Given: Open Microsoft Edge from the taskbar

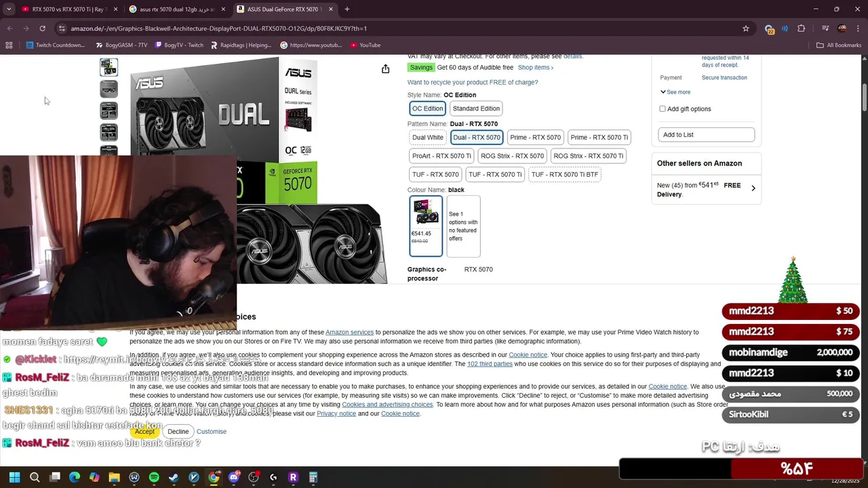Looking at the screenshot, I should pyautogui.click(x=75, y=477).
